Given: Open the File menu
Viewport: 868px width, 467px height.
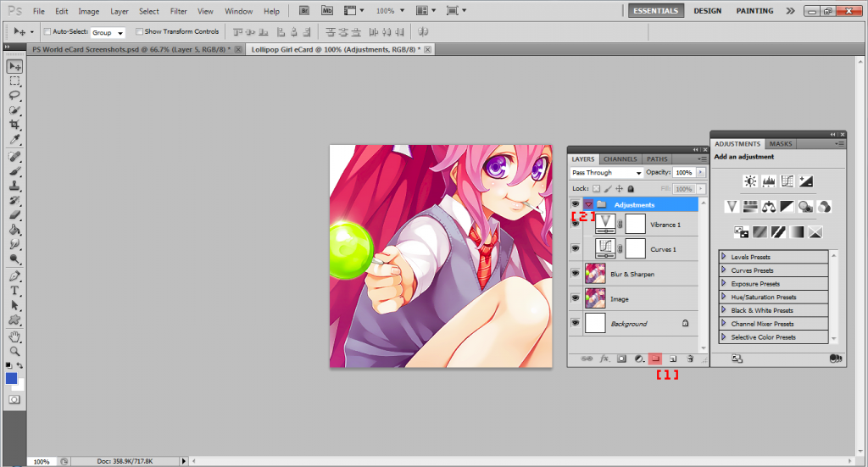Looking at the screenshot, I should pyautogui.click(x=39, y=11).
